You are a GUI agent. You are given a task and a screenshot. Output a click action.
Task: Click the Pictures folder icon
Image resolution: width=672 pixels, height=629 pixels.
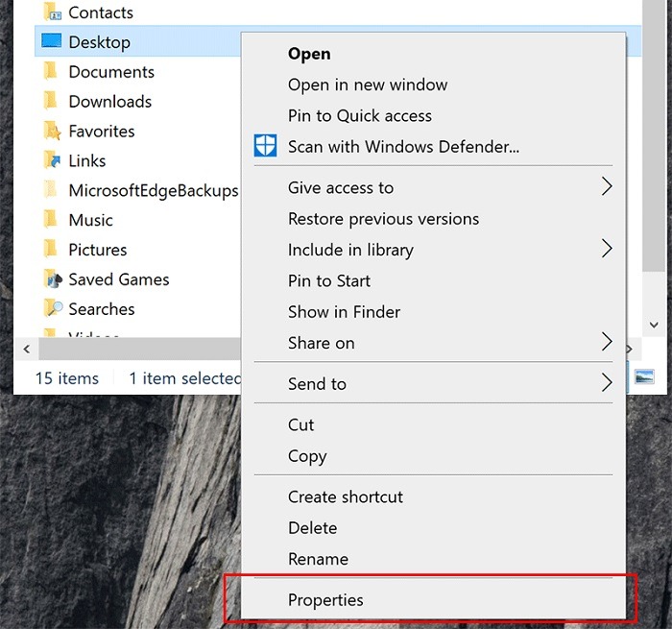point(51,249)
